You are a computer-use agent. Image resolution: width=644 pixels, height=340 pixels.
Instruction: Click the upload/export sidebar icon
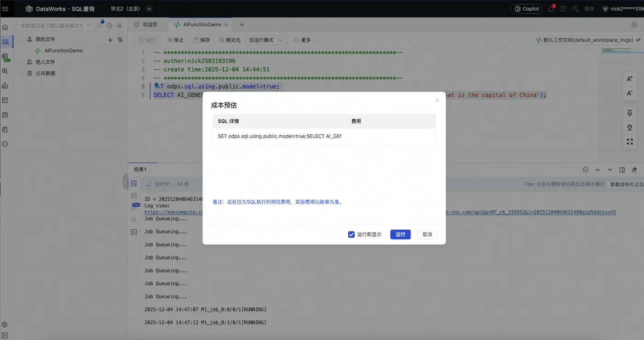5,86
